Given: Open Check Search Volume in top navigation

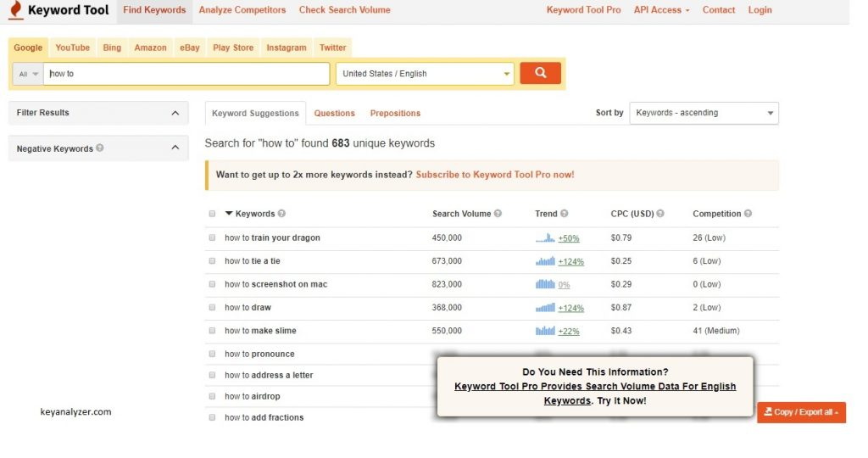Looking at the screenshot, I should [x=344, y=10].
